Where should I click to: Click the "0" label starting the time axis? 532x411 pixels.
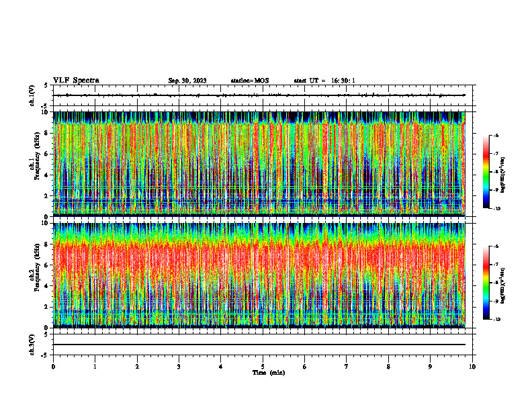point(53,367)
